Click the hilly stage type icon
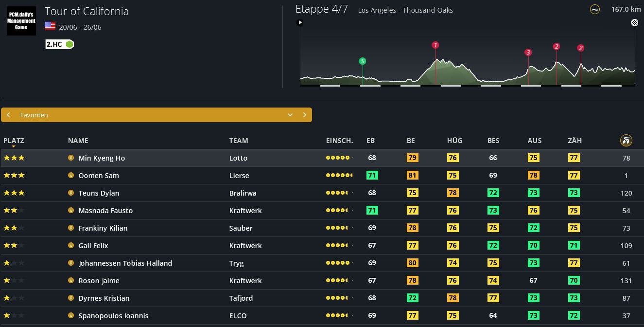Image resolution: width=644 pixels, height=327 pixels. (594, 10)
